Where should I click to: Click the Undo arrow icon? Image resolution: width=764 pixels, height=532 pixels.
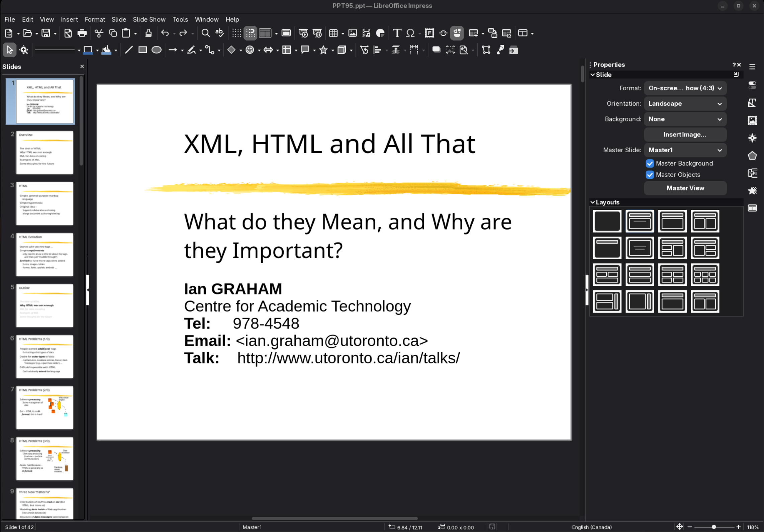pos(165,33)
